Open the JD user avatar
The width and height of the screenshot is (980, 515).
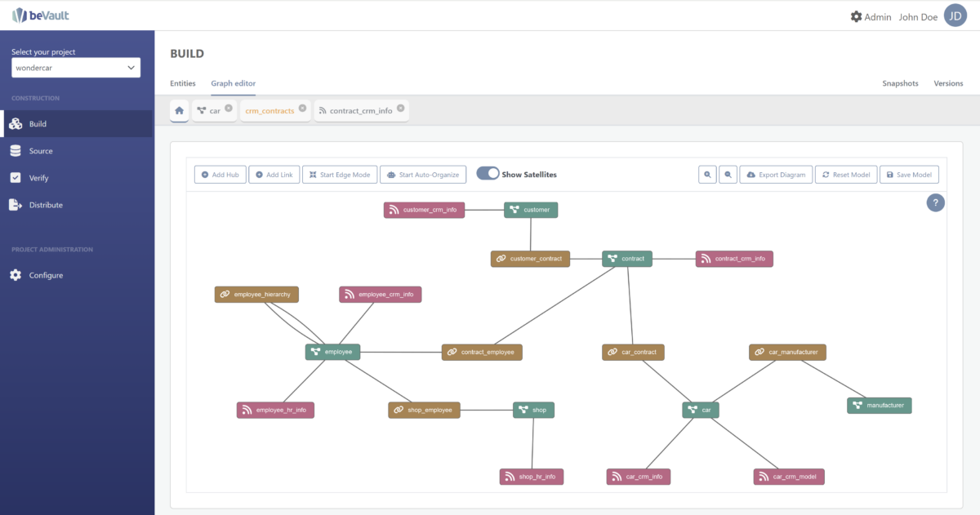(955, 16)
